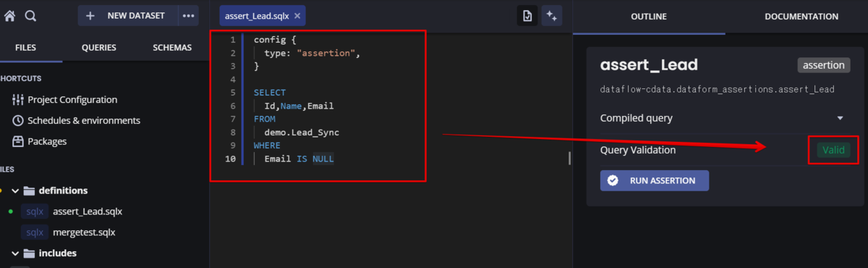Open the three-dots more options menu
Viewport: 868px width, 268px height.
pyautogui.click(x=189, y=15)
